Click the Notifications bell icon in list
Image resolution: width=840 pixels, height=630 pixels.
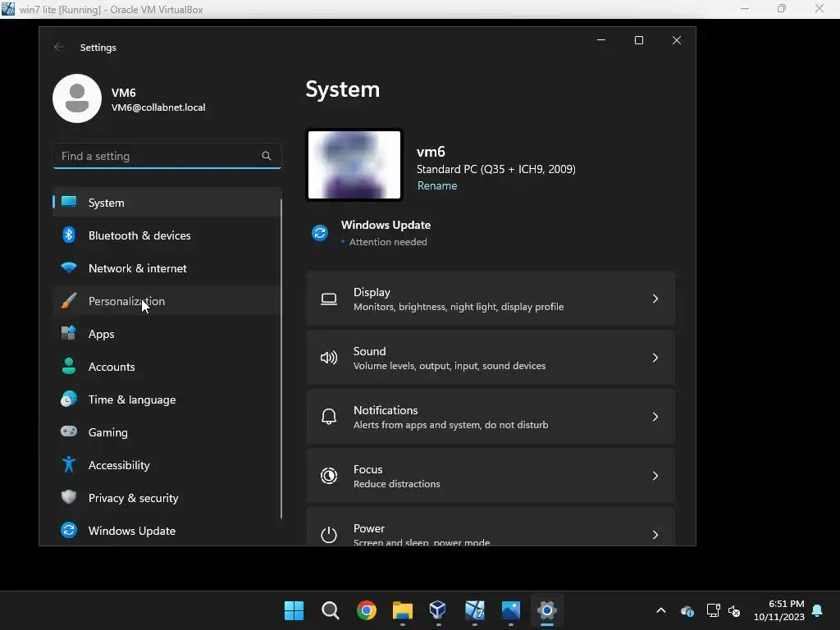[x=329, y=417]
